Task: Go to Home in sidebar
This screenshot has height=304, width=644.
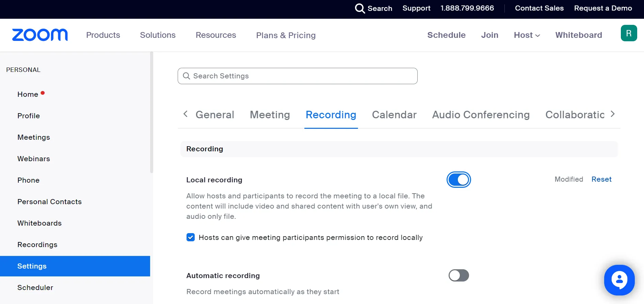Action: point(28,94)
